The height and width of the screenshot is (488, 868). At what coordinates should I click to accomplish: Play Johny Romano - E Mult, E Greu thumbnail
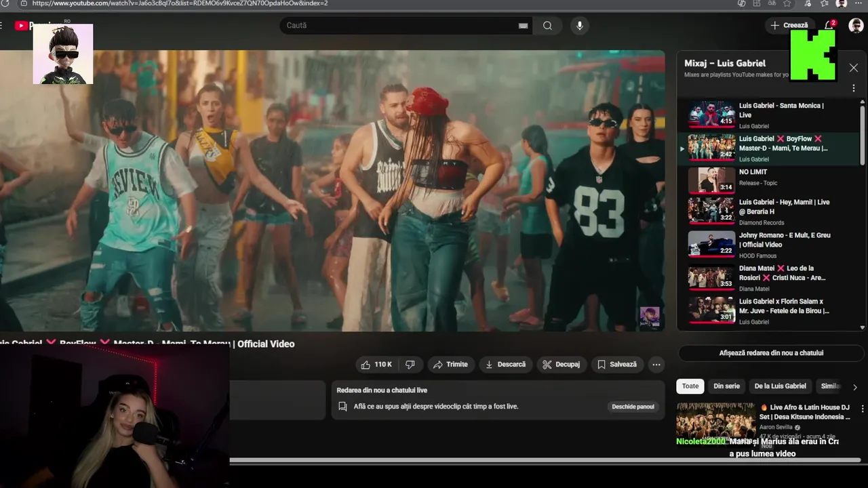coord(711,244)
